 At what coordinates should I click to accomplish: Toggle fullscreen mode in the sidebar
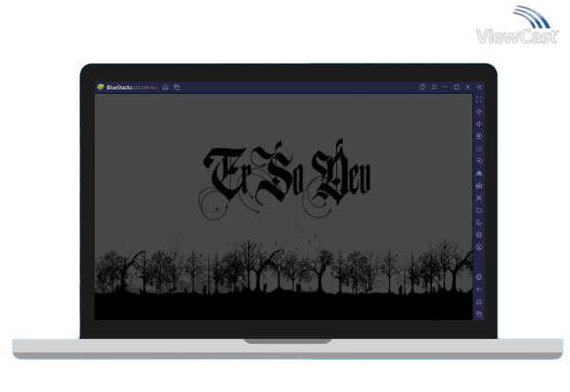(479, 99)
